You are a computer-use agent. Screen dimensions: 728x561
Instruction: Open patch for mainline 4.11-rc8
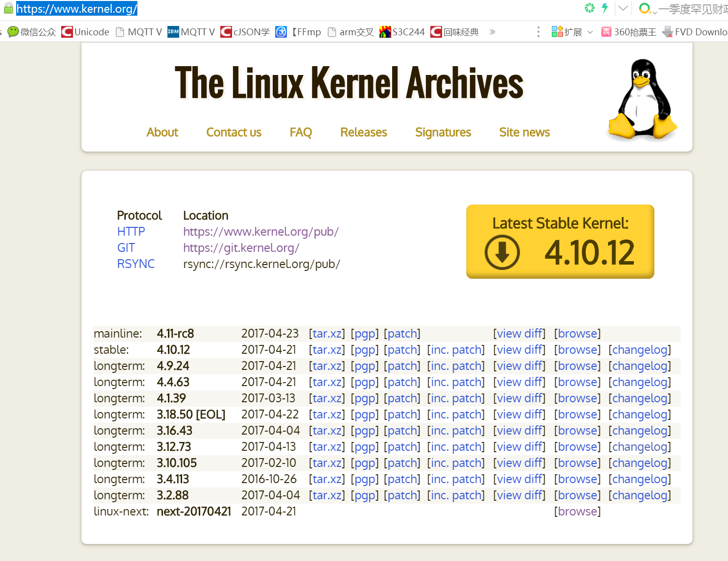click(x=402, y=334)
